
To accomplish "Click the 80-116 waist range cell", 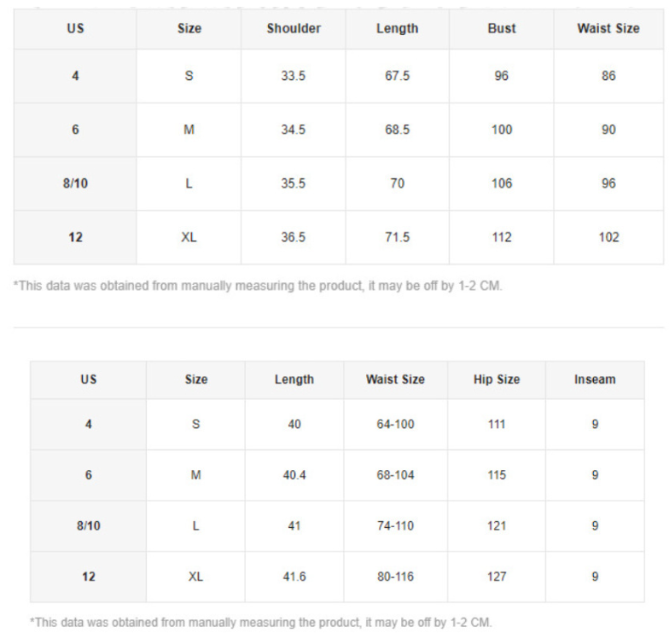I will [x=395, y=577].
